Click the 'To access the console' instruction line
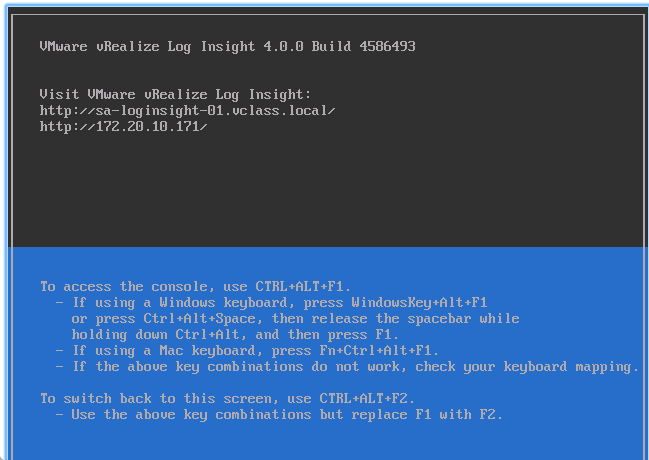The image size is (649, 460). (196, 286)
